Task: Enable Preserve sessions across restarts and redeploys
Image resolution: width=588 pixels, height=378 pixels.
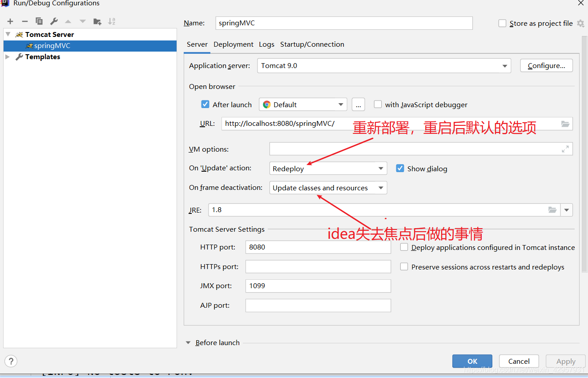Action: coord(404,267)
